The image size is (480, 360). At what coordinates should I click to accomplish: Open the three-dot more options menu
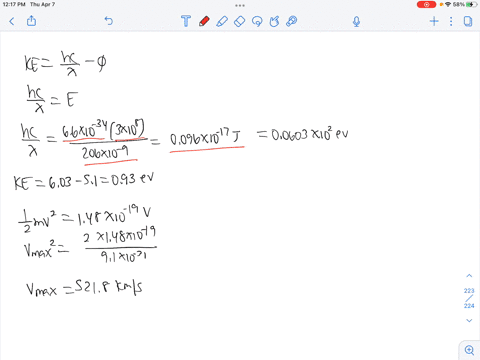[451, 21]
